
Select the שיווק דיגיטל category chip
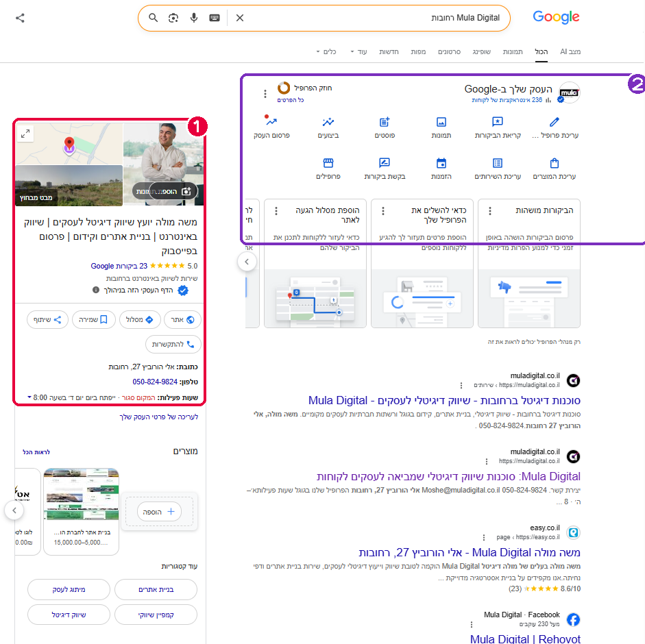coord(69,615)
